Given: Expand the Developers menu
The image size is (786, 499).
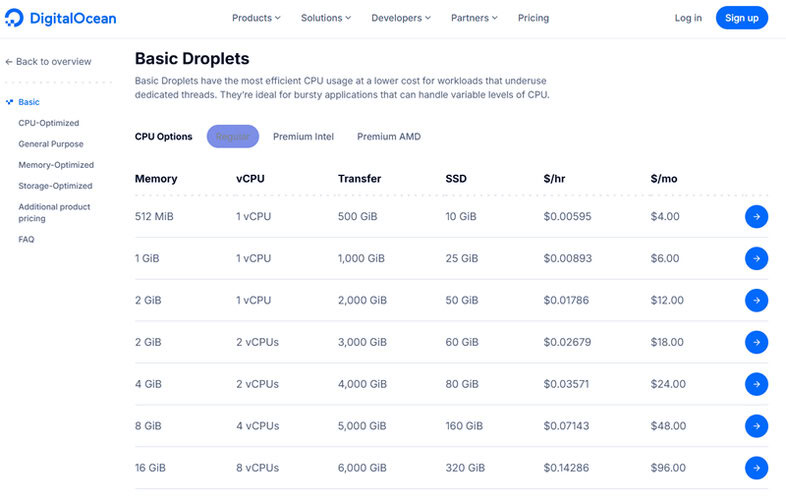Looking at the screenshot, I should pos(401,18).
